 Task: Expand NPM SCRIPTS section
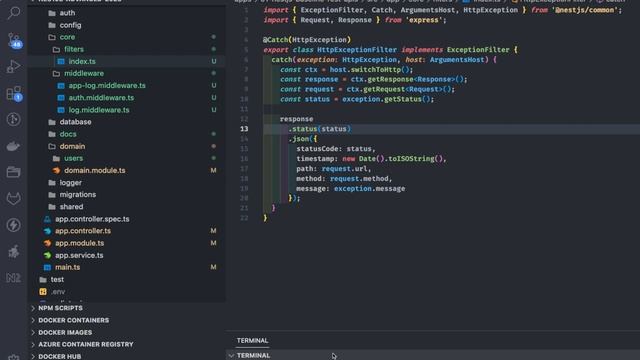click(60, 308)
